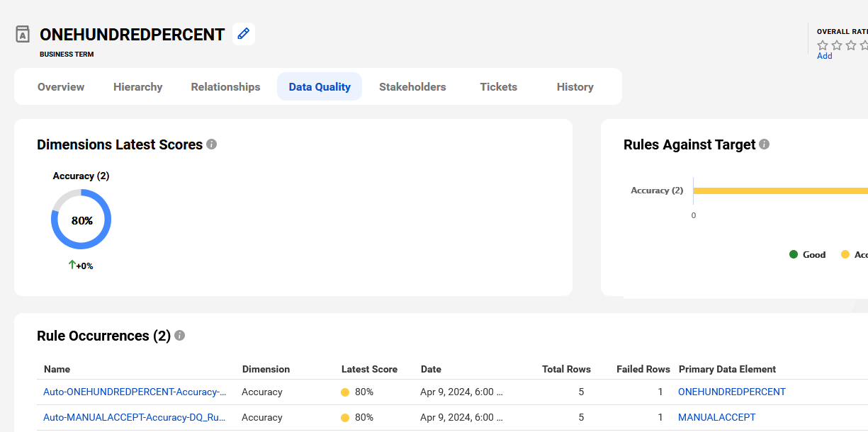The height and width of the screenshot is (432, 868).
Task: Click the pencil edit icon beside ONEHUNDREDPERCENT
Action: (244, 33)
